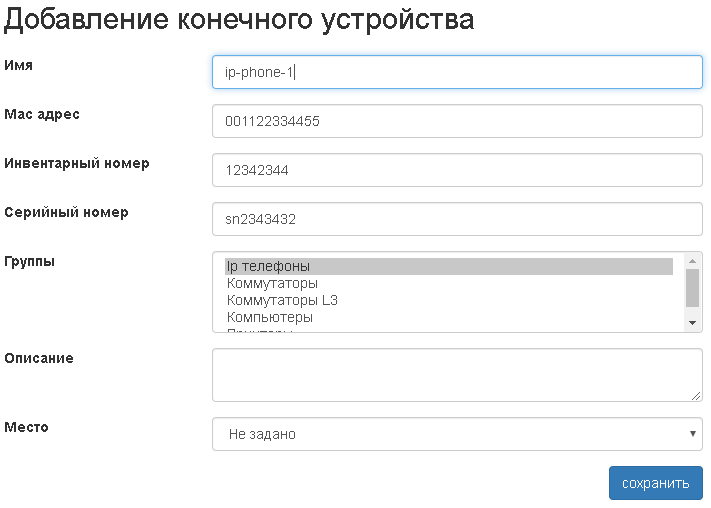Focus the Мас адрес input field

457,121
